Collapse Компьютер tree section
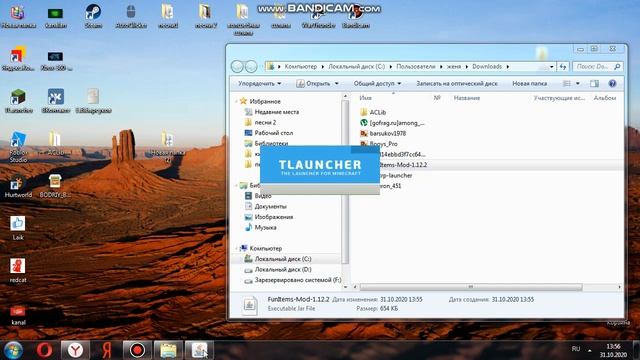640x360 pixels. point(236,248)
